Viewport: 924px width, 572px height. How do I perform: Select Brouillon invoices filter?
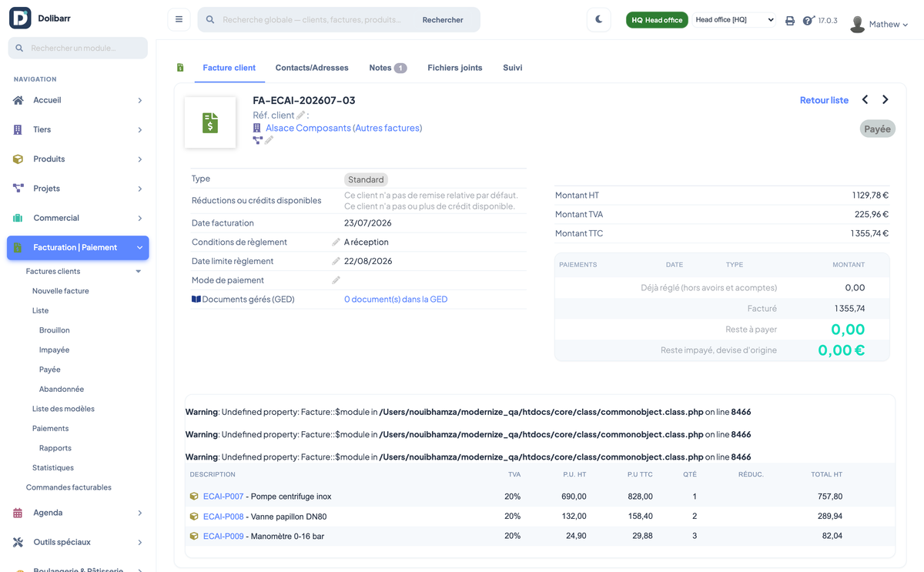point(55,330)
